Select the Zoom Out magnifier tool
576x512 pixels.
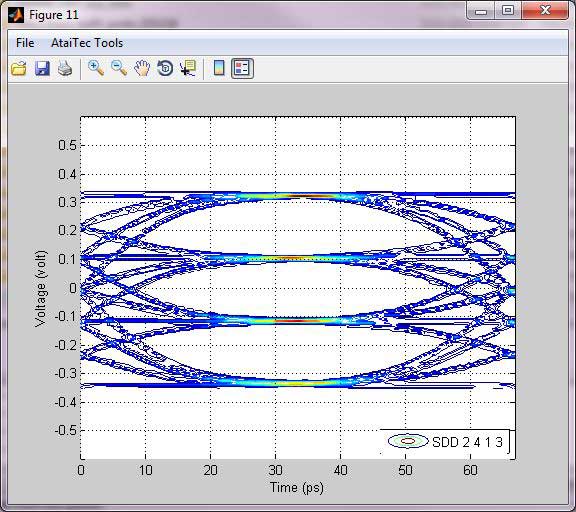[x=119, y=68]
